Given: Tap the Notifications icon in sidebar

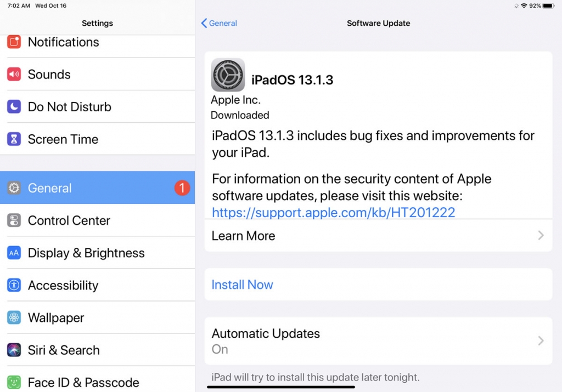Looking at the screenshot, I should pyautogui.click(x=14, y=42).
